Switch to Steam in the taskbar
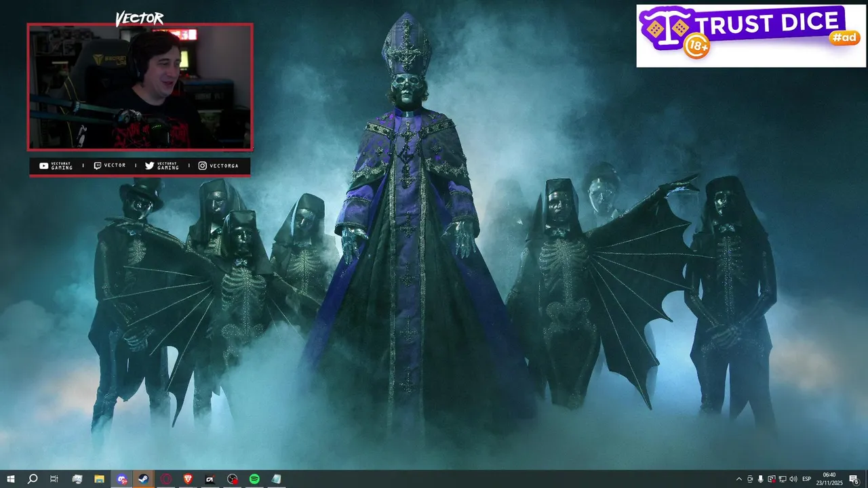Viewport: 868px width, 488px height. pyautogui.click(x=144, y=479)
